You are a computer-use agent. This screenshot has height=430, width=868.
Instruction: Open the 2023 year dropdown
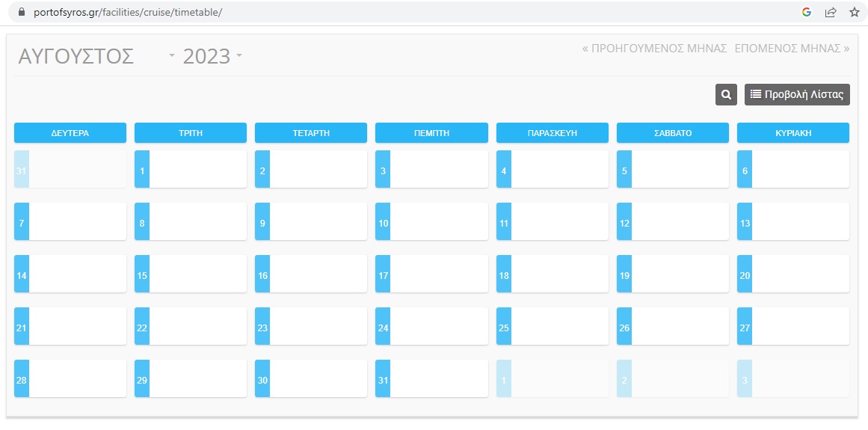(x=212, y=56)
